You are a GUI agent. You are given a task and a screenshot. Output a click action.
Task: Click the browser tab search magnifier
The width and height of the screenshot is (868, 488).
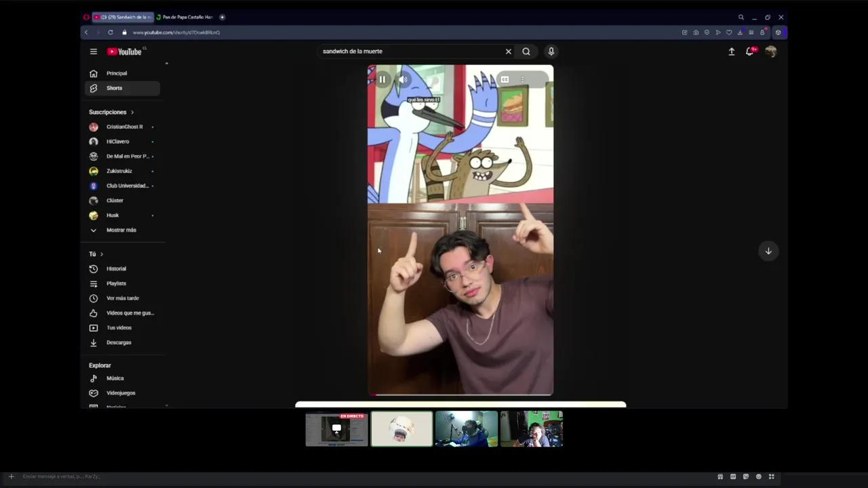741,17
